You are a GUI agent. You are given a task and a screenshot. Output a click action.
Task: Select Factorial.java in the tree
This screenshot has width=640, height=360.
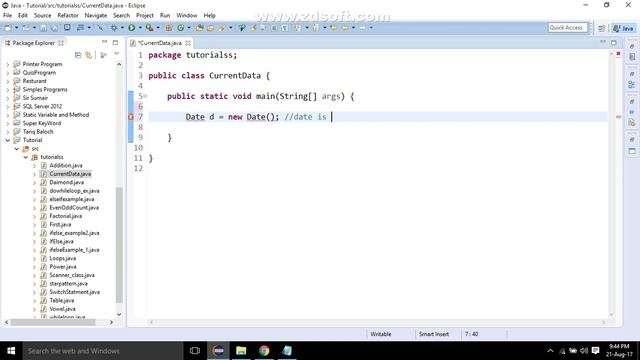point(65,216)
